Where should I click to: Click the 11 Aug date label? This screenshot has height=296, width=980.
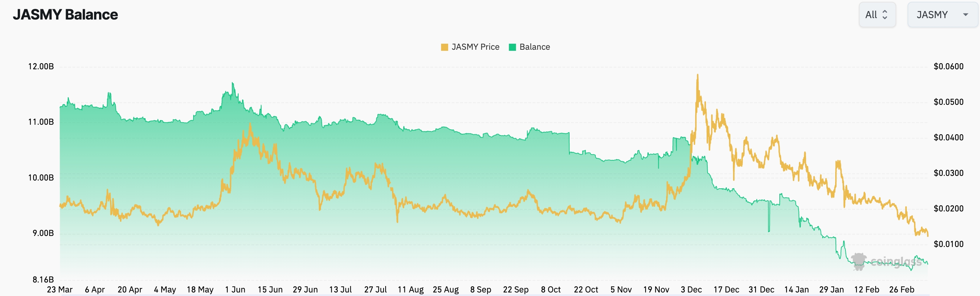pos(410,290)
